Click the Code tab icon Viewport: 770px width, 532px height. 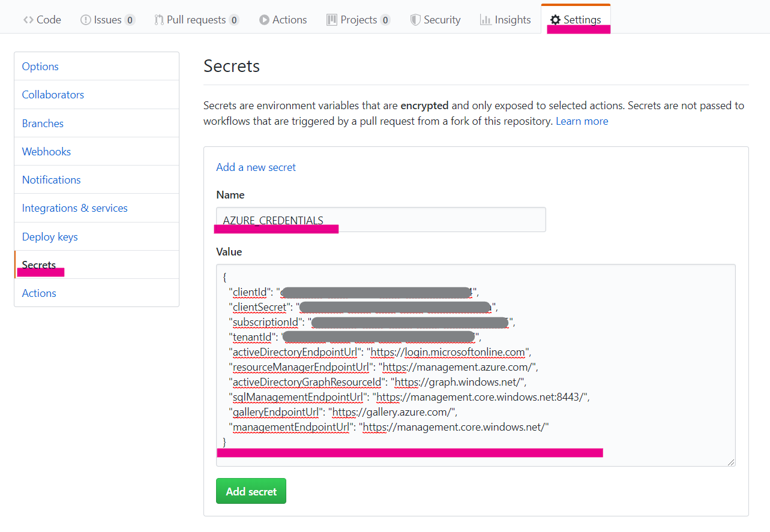coord(28,20)
